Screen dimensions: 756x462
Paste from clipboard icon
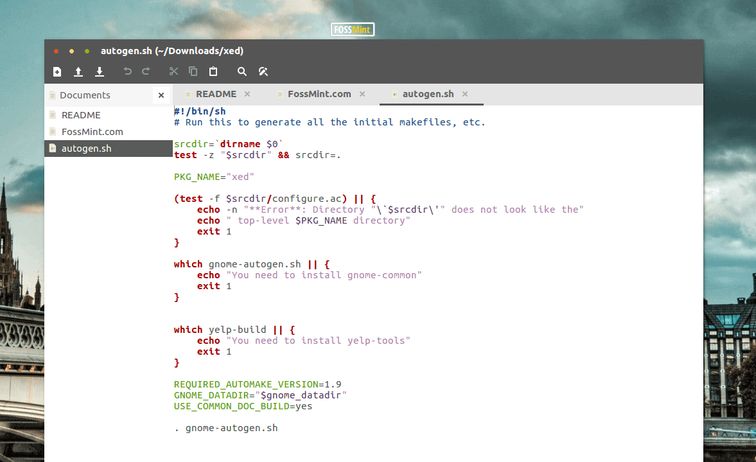(x=213, y=72)
